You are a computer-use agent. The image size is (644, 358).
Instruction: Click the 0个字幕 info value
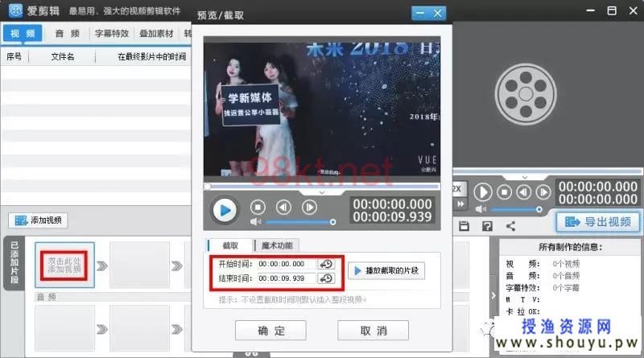[566, 288]
